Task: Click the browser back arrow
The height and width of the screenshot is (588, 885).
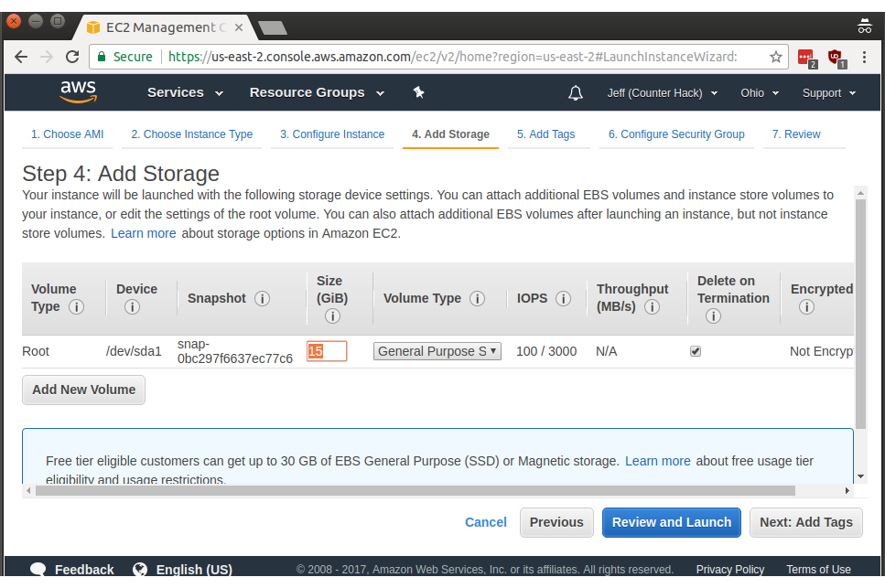Action: click(21, 57)
